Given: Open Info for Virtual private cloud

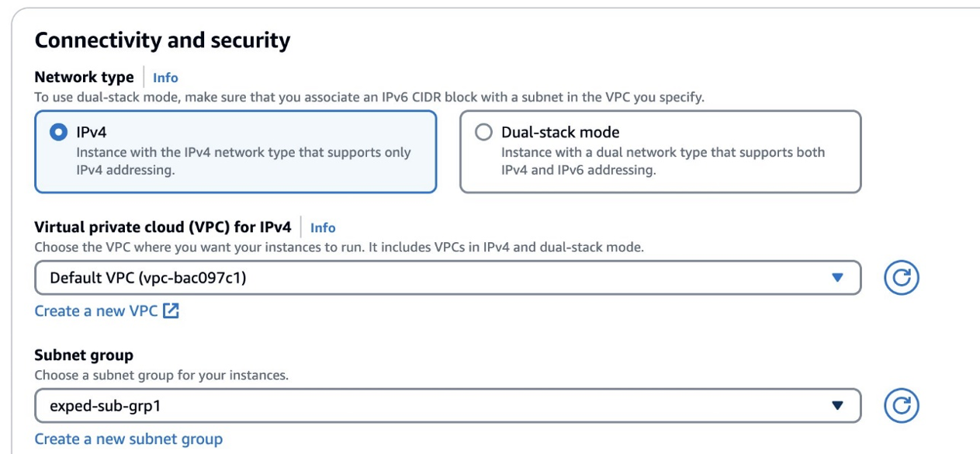Looking at the screenshot, I should click(x=323, y=228).
